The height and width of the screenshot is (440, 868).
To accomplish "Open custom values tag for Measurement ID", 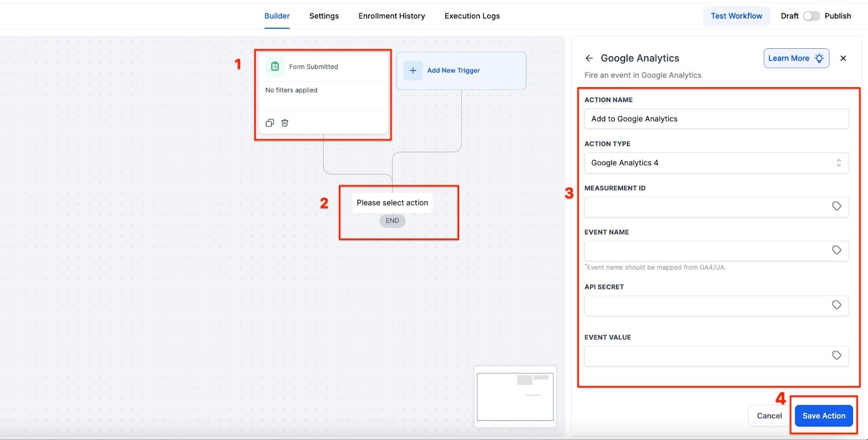I will (837, 206).
